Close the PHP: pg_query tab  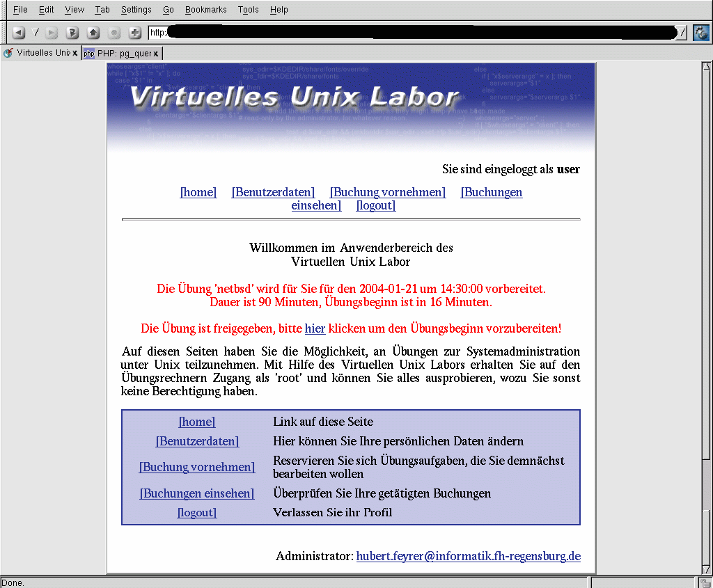pos(155,54)
